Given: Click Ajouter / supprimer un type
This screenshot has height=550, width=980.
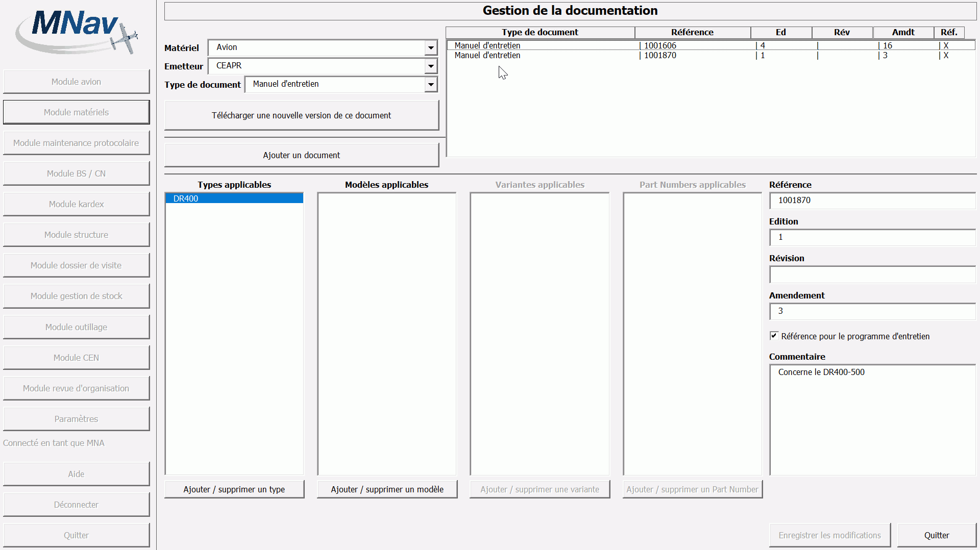Looking at the screenshot, I should (234, 489).
